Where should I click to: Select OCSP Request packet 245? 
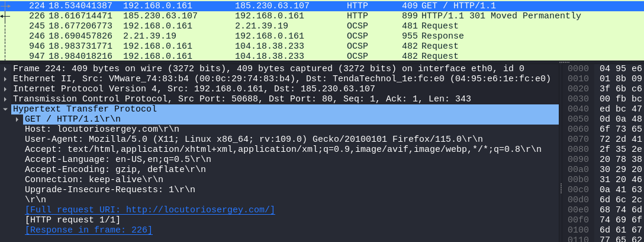click(322, 26)
